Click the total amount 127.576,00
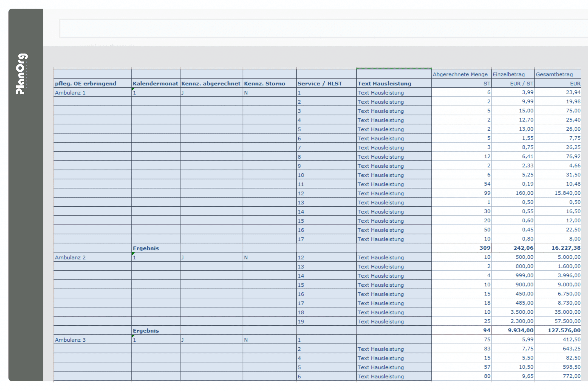The width and height of the screenshot is (588, 391). tap(564, 330)
